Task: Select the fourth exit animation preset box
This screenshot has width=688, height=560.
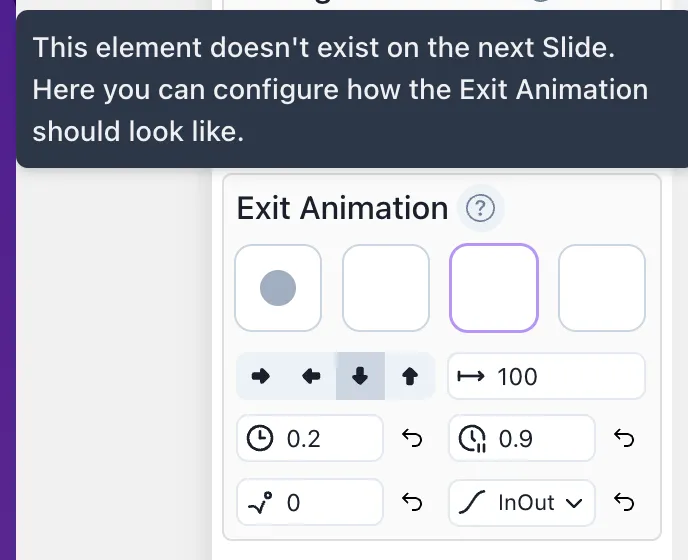Action: click(x=602, y=288)
